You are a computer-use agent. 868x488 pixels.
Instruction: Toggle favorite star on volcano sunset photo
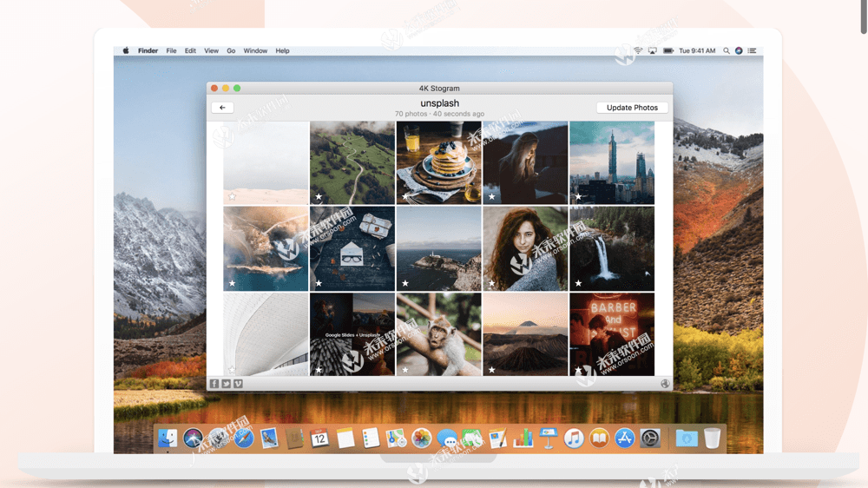491,369
